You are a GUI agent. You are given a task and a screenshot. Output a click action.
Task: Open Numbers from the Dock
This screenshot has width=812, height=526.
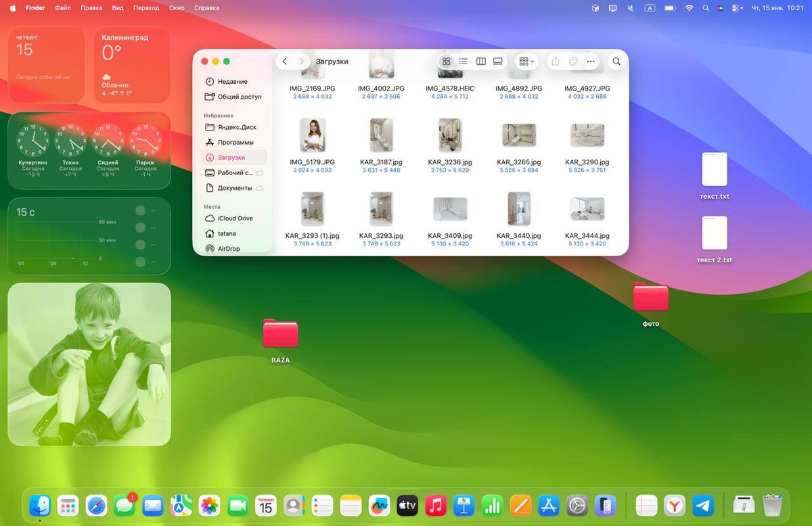click(x=492, y=505)
